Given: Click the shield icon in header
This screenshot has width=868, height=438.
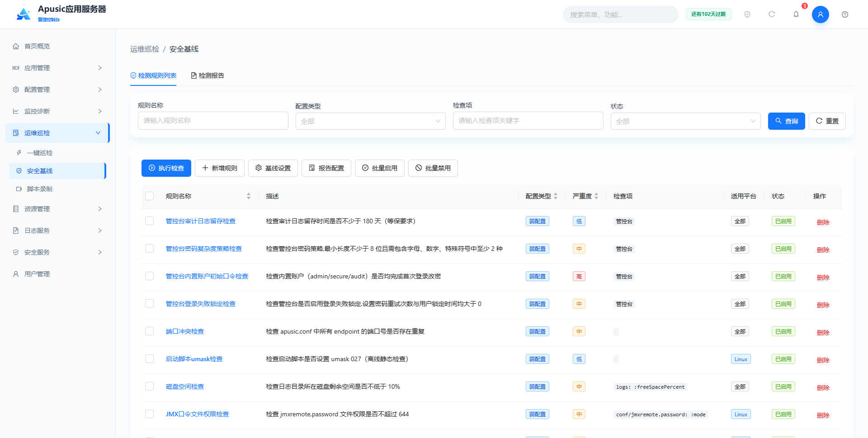Looking at the screenshot, I should pyautogui.click(x=747, y=14).
